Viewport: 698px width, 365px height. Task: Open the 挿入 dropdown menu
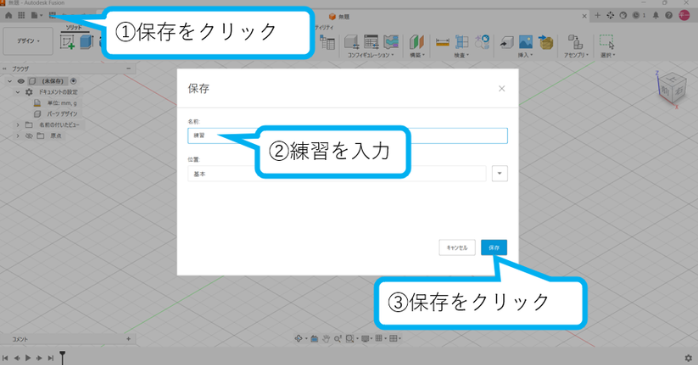(x=525, y=55)
